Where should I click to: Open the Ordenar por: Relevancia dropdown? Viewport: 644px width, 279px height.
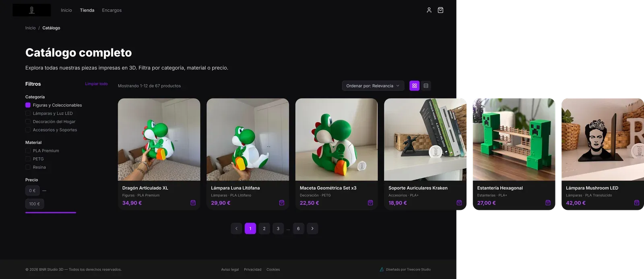(373, 86)
